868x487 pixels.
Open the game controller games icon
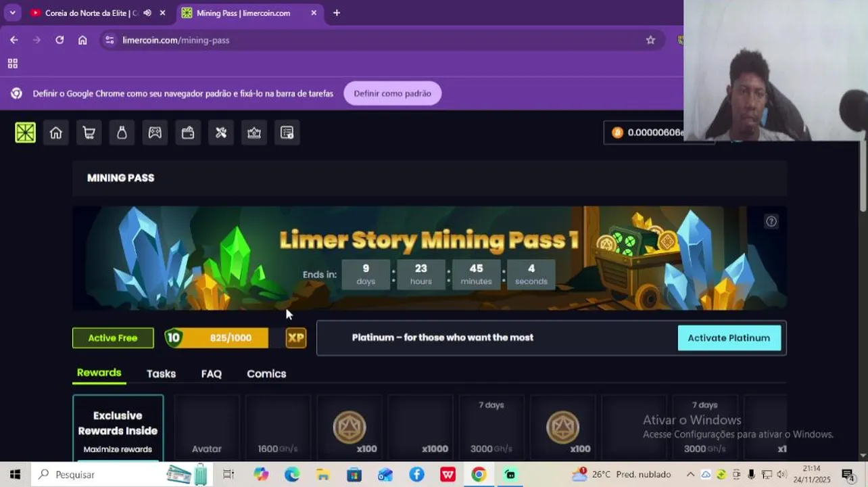click(155, 133)
